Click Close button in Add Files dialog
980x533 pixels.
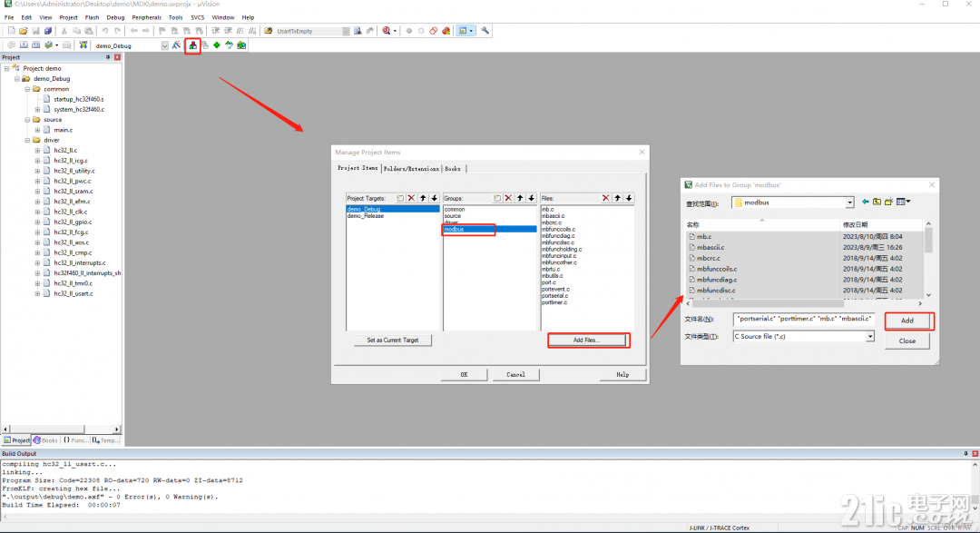[x=906, y=341]
